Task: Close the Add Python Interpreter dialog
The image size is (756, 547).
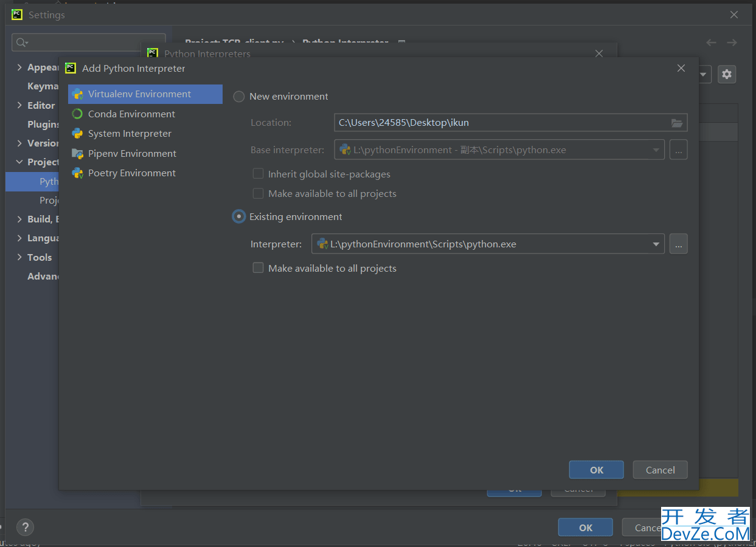Action: pyautogui.click(x=681, y=68)
